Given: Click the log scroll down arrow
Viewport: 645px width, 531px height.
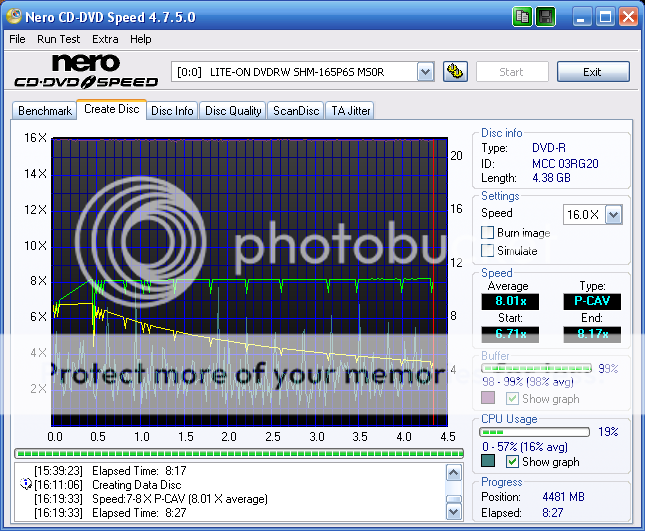Looking at the screenshot, I should [x=454, y=512].
